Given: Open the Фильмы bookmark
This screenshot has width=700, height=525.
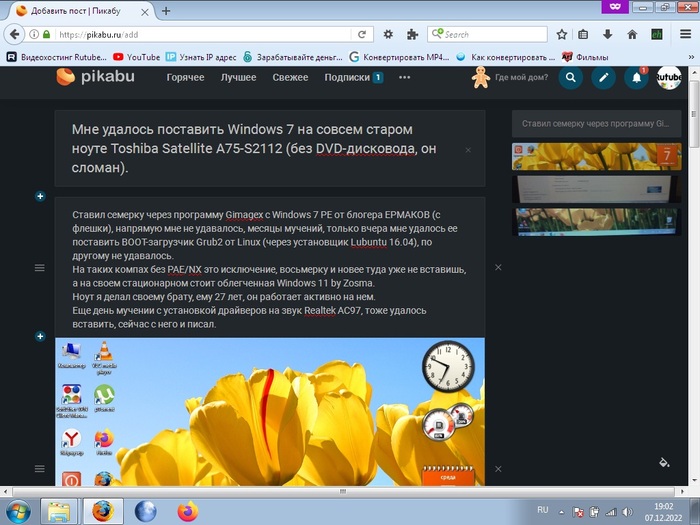Looking at the screenshot, I should point(585,57).
